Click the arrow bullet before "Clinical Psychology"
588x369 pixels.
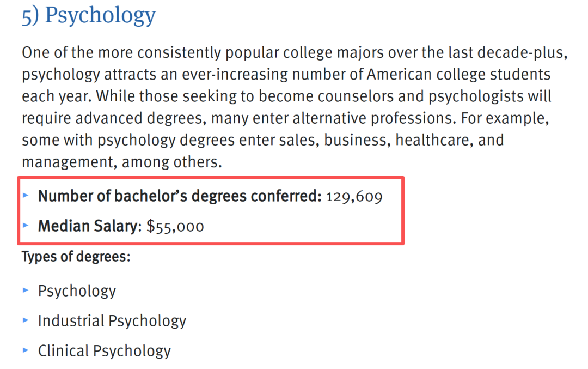coord(26,350)
